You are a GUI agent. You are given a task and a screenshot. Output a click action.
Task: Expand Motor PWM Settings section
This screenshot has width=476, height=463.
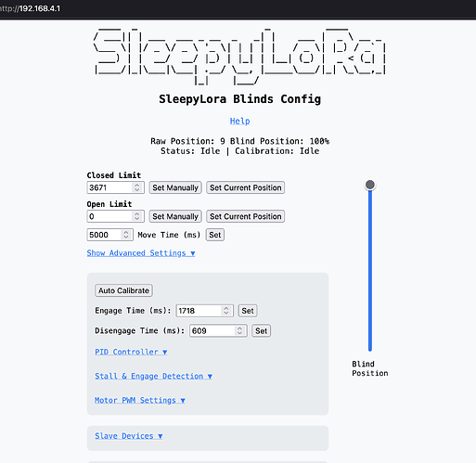point(140,400)
